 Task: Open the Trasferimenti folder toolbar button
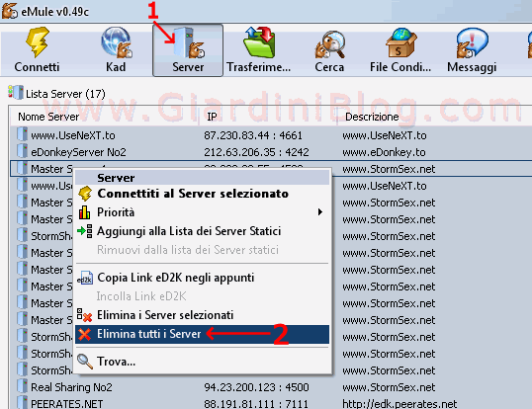pyautogui.click(x=258, y=50)
